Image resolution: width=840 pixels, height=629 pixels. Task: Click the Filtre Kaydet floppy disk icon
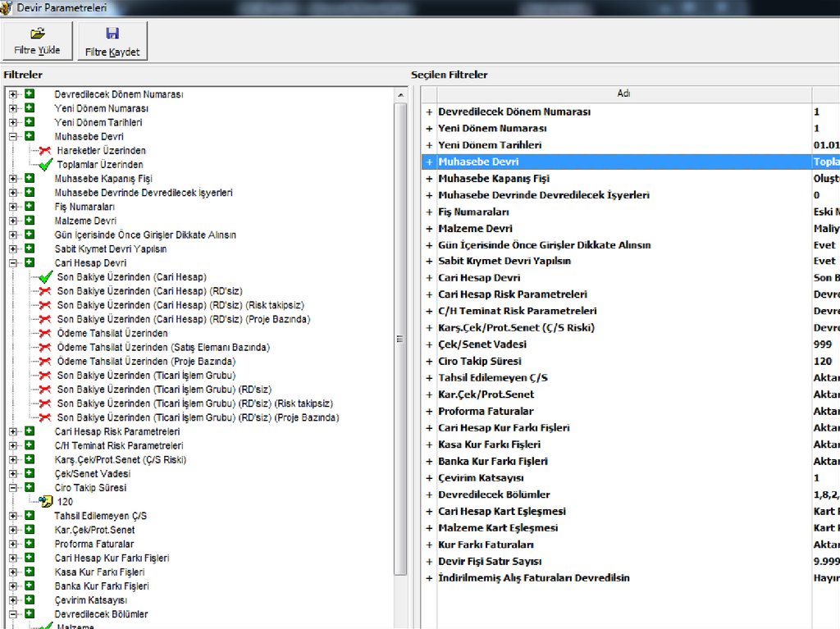coord(112,34)
